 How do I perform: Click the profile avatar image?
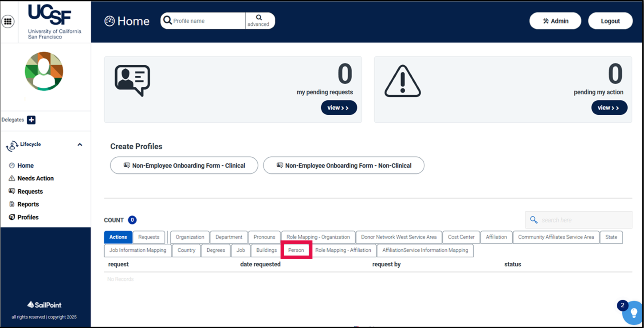coord(44,71)
